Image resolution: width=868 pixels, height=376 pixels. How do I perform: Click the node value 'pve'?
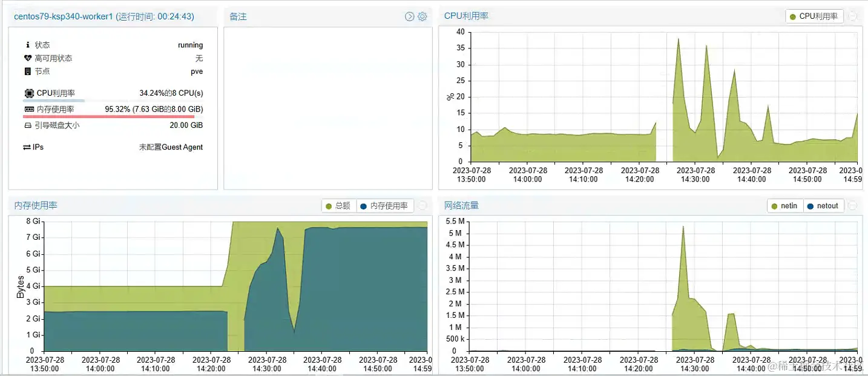[197, 71]
